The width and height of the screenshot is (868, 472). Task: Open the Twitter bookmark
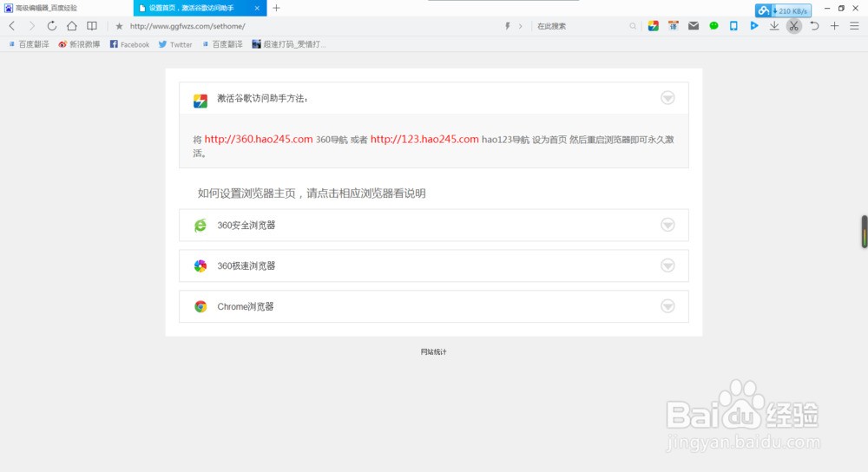[175, 44]
